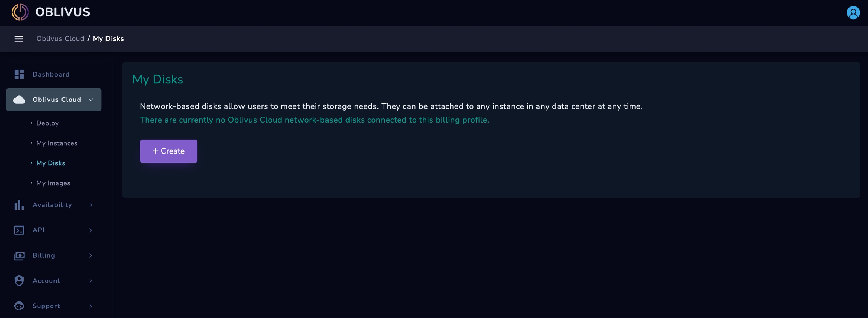Toggle the hamburger sidebar menu
The height and width of the screenshot is (318, 868).
pos(18,39)
